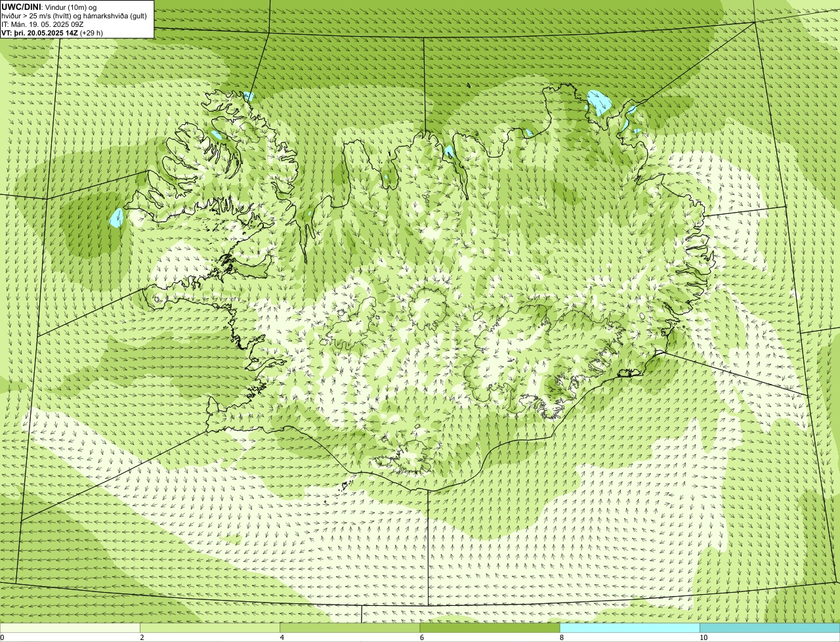Click the largest cyan wind patch in the northeast
This screenshot has width=840, height=642.
(600, 102)
